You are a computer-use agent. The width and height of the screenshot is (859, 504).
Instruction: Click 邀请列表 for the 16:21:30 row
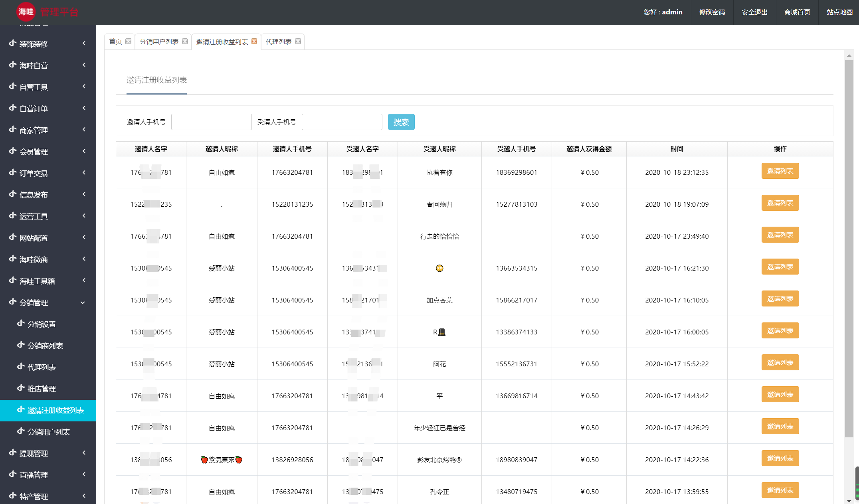point(780,267)
